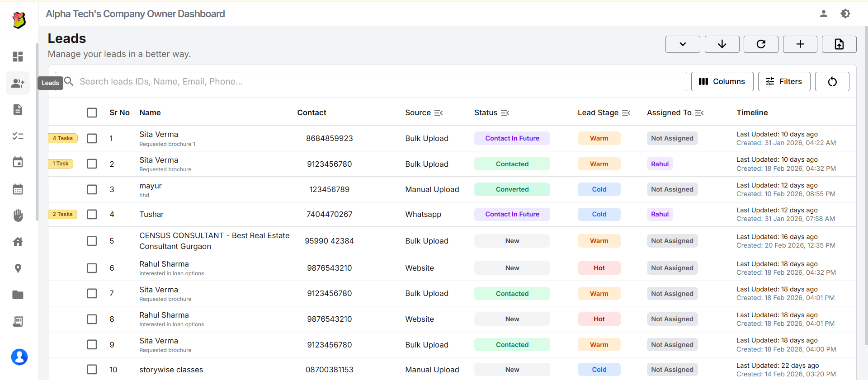The image size is (868, 380).
Task: Open the tasks checklist icon in sidebar
Action: click(18, 136)
